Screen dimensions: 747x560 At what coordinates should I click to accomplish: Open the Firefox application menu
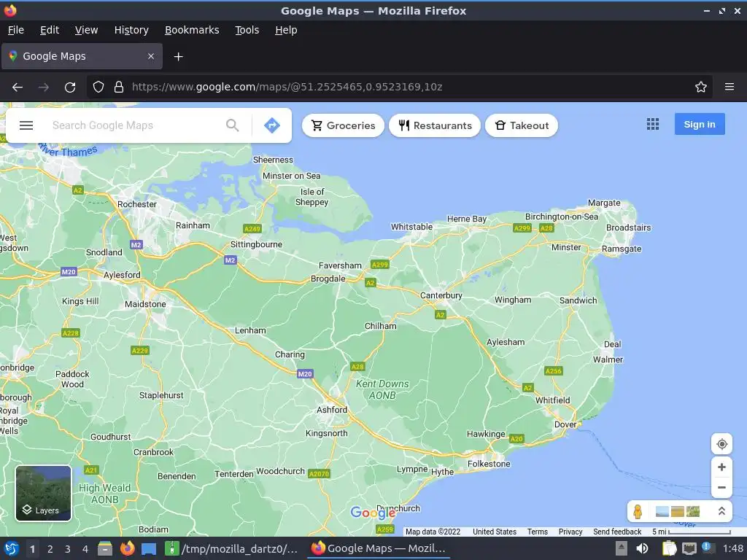point(729,87)
